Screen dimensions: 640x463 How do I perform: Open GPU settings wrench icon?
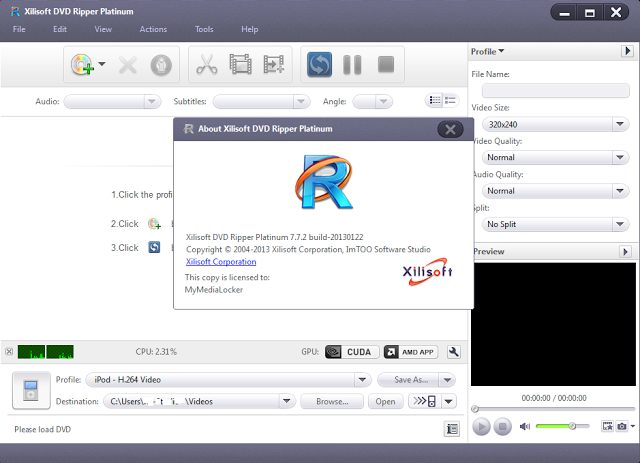(x=453, y=352)
